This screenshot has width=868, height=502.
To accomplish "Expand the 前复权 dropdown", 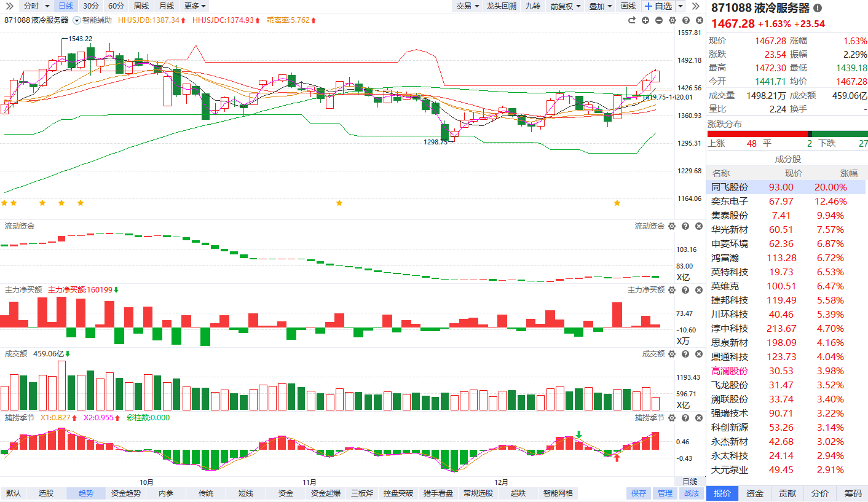I will (565, 6).
